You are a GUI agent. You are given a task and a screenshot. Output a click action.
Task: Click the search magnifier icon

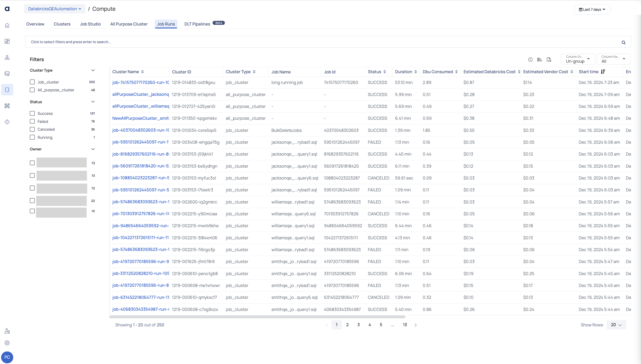pyautogui.click(x=624, y=43)
